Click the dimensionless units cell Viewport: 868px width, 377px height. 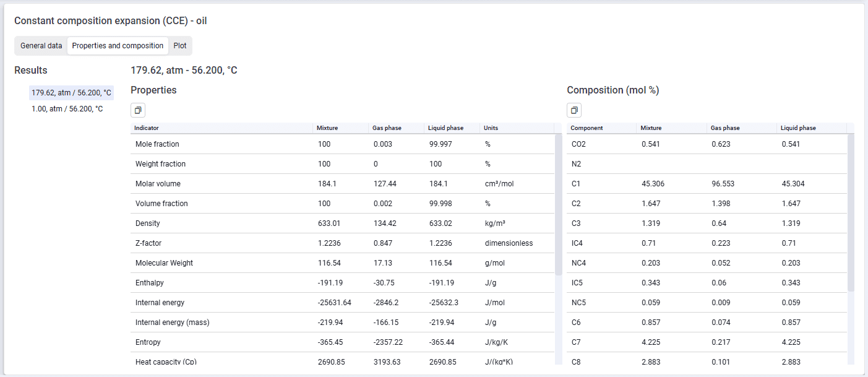pos(509,243)
